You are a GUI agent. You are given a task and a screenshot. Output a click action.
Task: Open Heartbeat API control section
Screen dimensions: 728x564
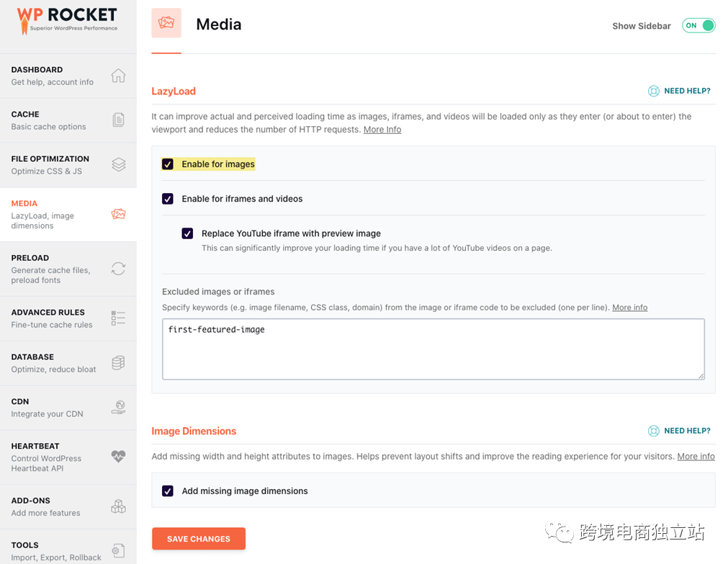(x=68, y=457)
